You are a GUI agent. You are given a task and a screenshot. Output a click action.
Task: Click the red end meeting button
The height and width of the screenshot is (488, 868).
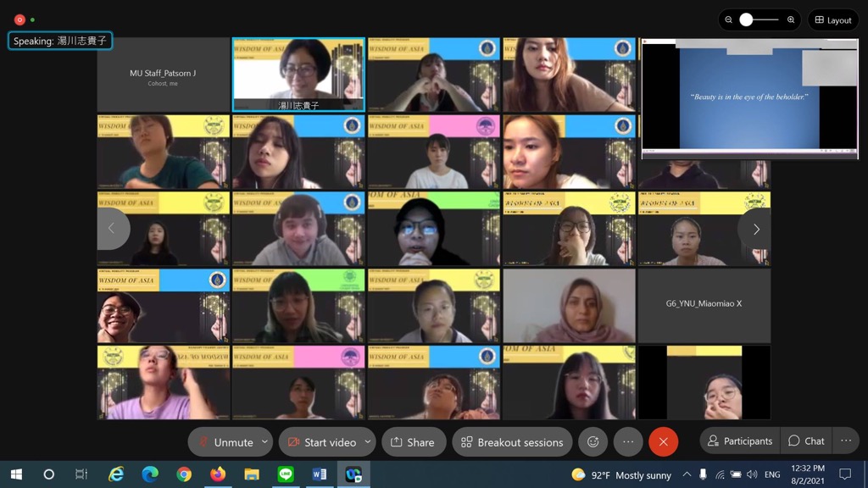(x=663, y=441)
